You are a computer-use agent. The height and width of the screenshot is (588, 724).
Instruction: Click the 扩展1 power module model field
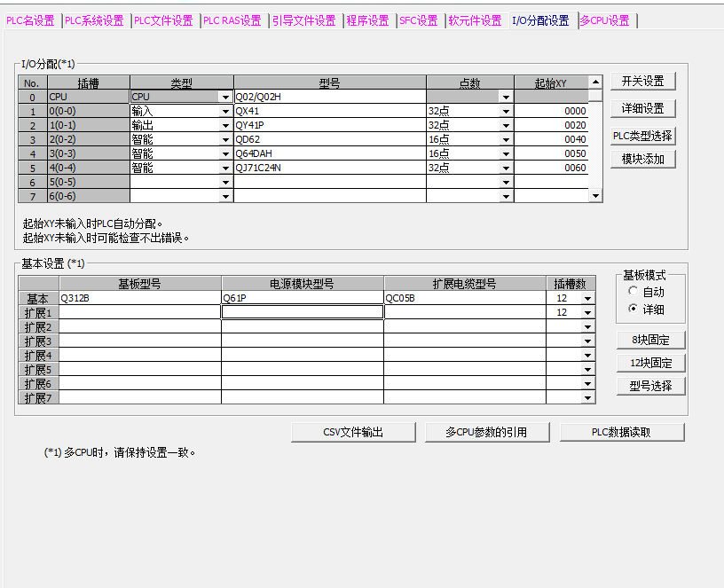[x=302, y=312]
